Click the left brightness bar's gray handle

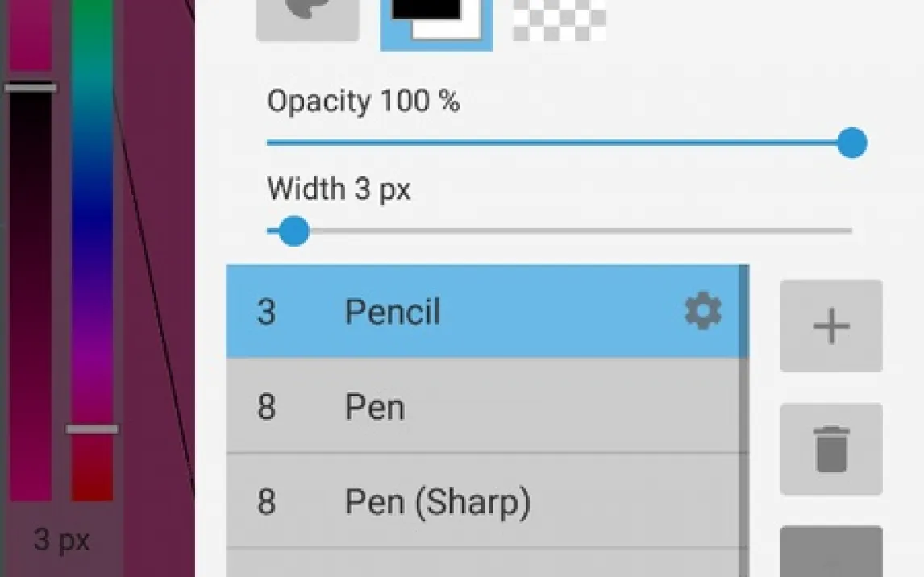coord(31,87)
